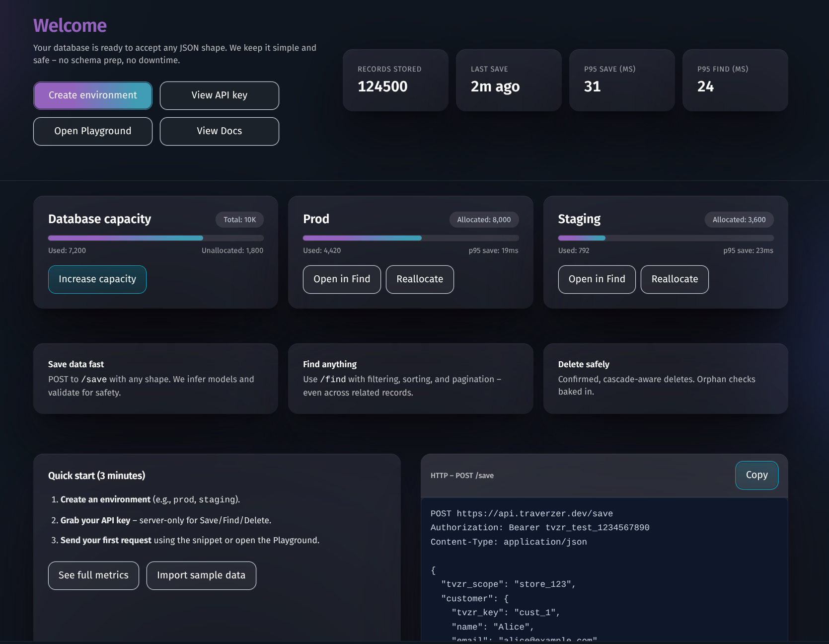Click the Total: 10K capacity badge
This screenshot has height=644, width=829.
pos(239,219)
